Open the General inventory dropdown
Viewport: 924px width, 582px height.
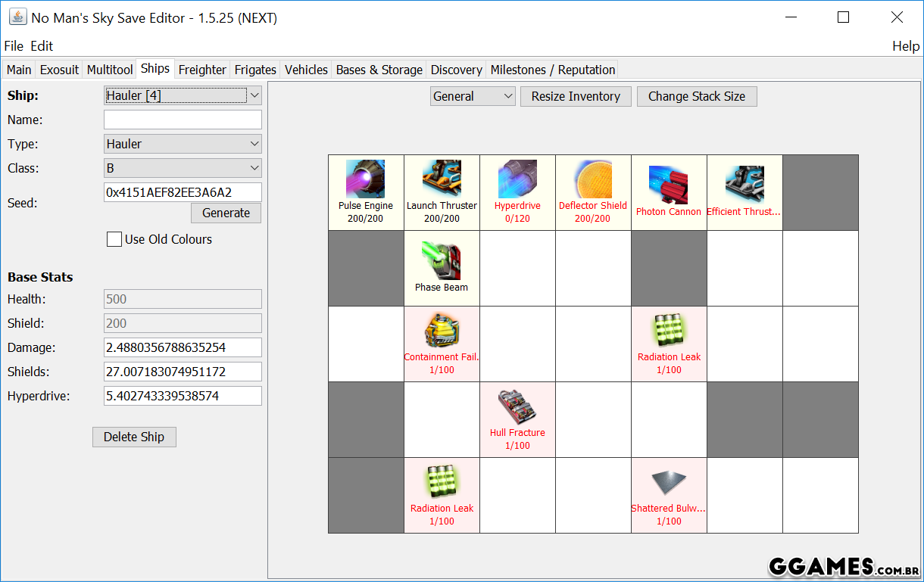[472, 96]
